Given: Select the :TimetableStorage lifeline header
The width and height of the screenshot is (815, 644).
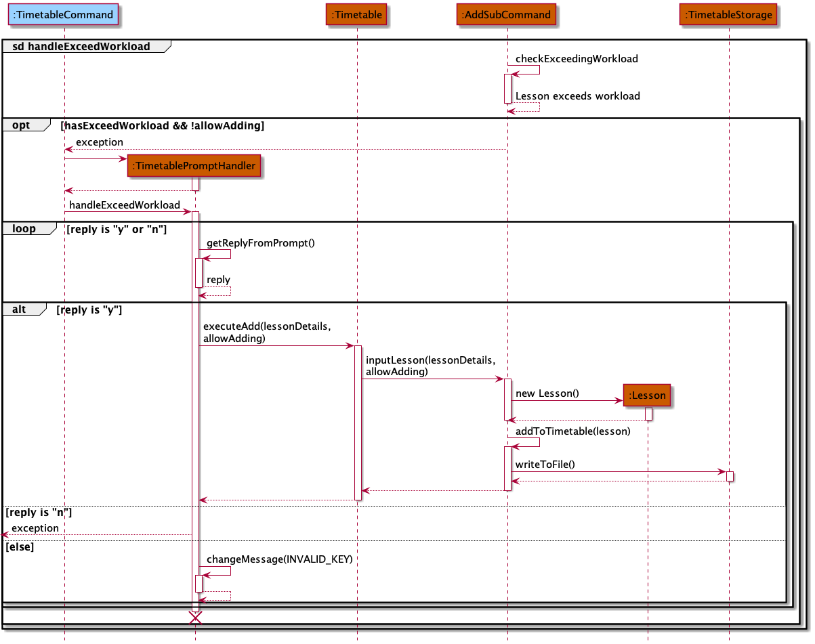Looking at the screenshot, I should pos(728,14).
